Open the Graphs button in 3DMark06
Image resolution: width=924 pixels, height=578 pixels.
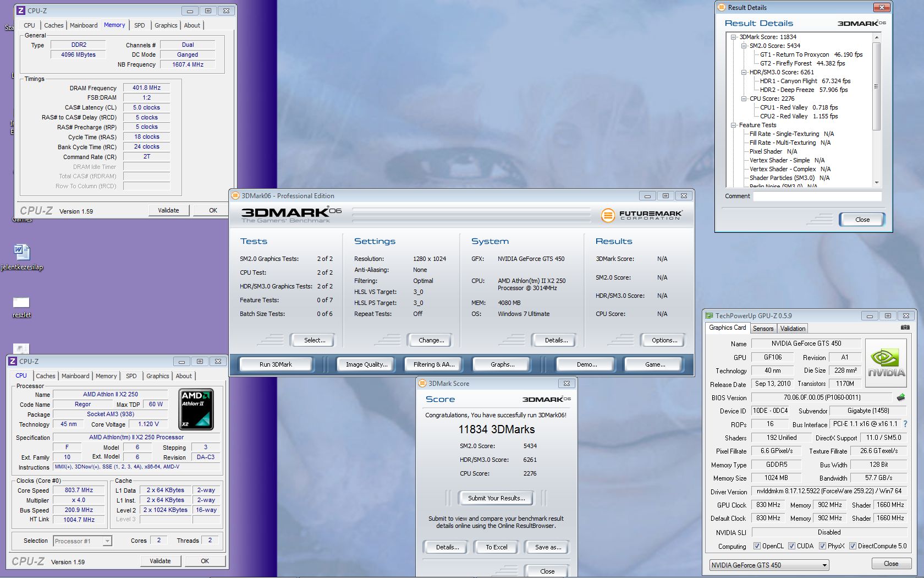tap(502, 364)
